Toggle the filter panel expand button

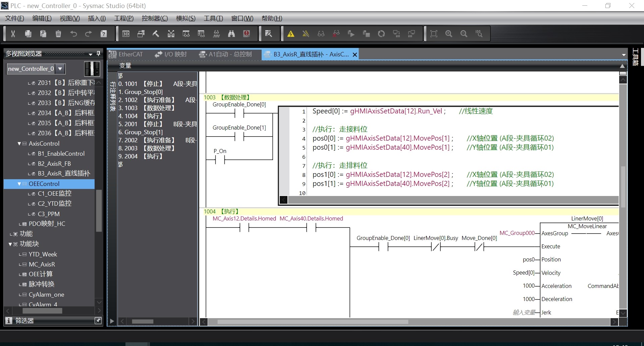(98, 321)
